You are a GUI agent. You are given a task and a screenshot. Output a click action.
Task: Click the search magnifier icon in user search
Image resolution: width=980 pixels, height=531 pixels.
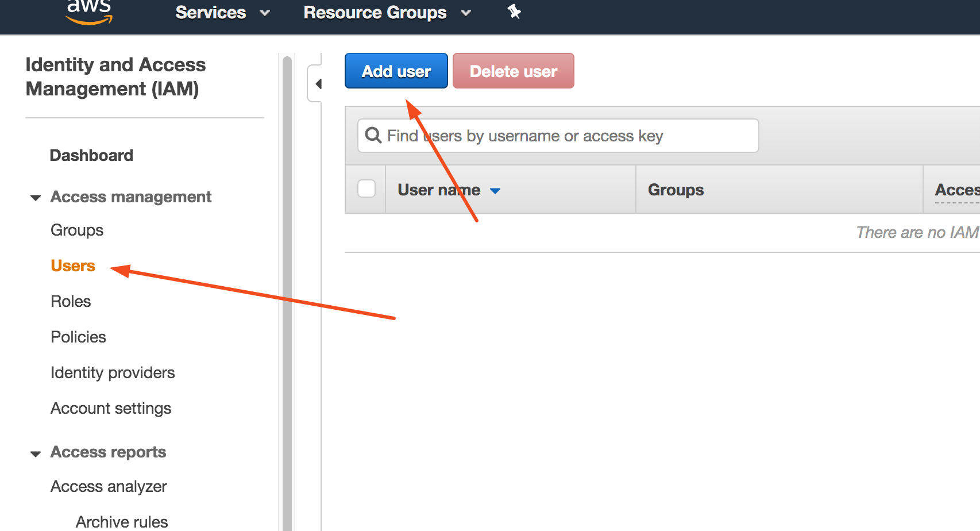373,135
